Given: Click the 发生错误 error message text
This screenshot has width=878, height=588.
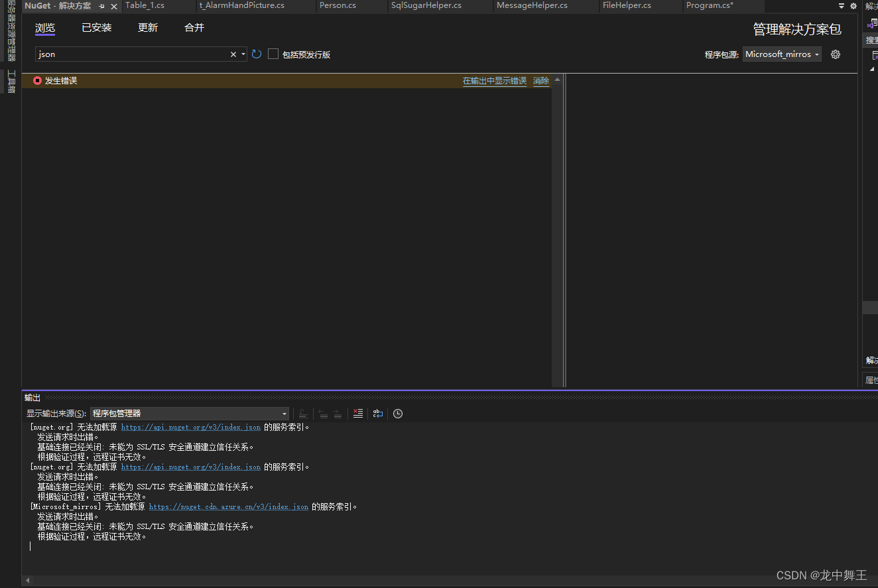Looking at the screenshot, I should coord(61,81).
